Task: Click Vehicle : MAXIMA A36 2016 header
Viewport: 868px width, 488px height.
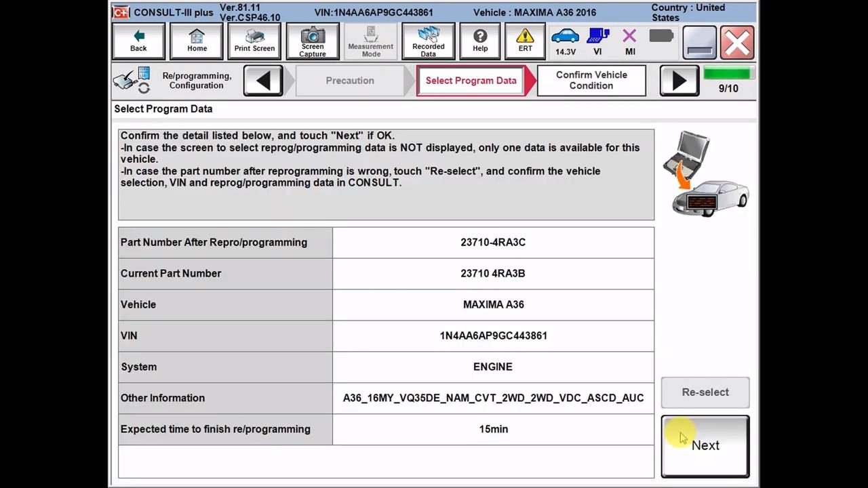Action: coord(534,12)
